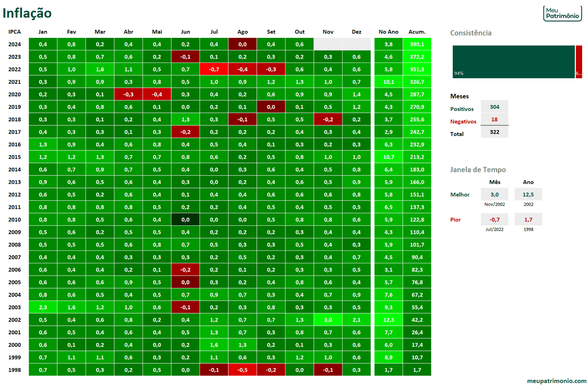The width and height of the screenshot is (588, 385).
Task: Select the Negativos label
Action: click(x=463, y=122)
